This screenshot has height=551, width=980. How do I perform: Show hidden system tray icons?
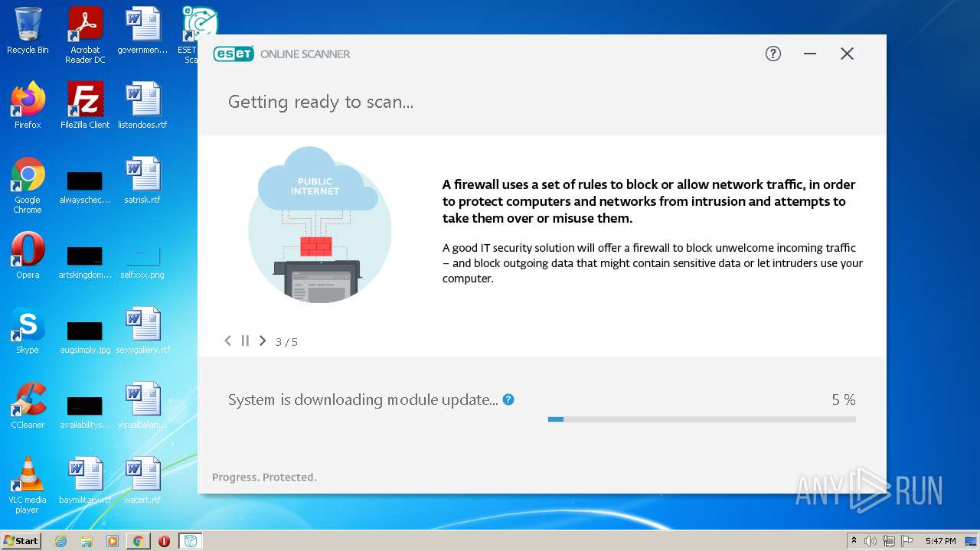(854, 541)
